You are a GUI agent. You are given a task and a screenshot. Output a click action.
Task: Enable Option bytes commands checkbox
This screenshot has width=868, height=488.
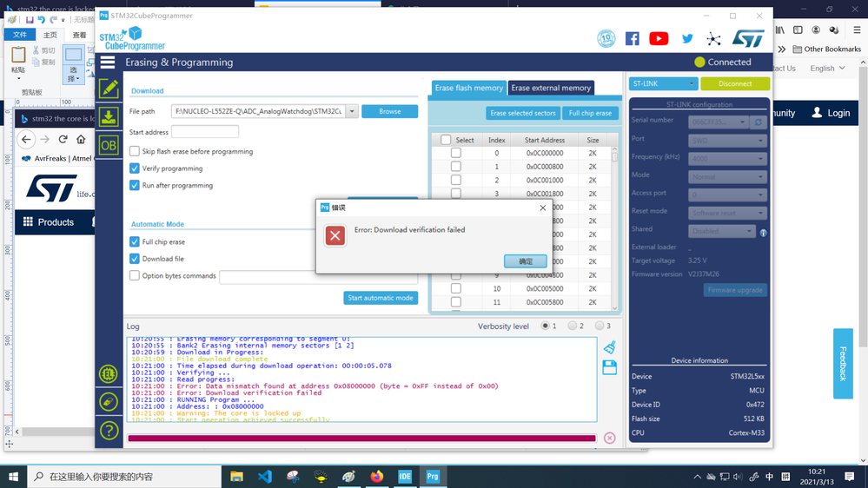[x=135, y=275]
